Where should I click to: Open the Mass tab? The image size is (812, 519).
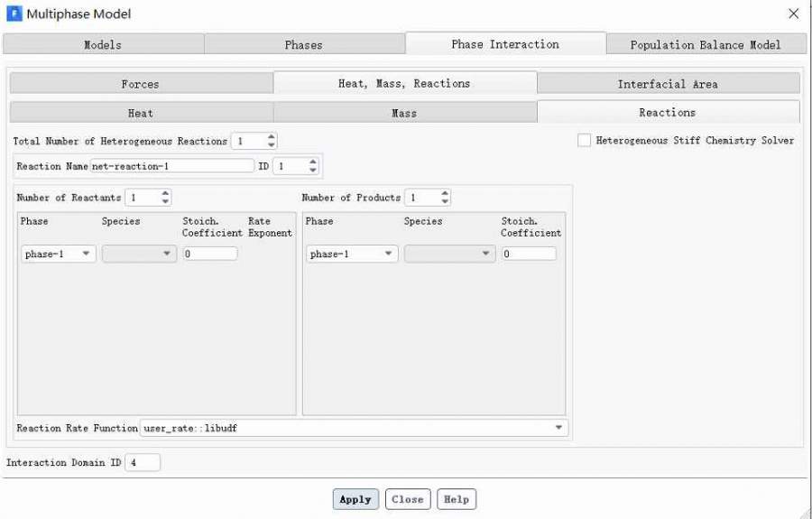point(404,113)
